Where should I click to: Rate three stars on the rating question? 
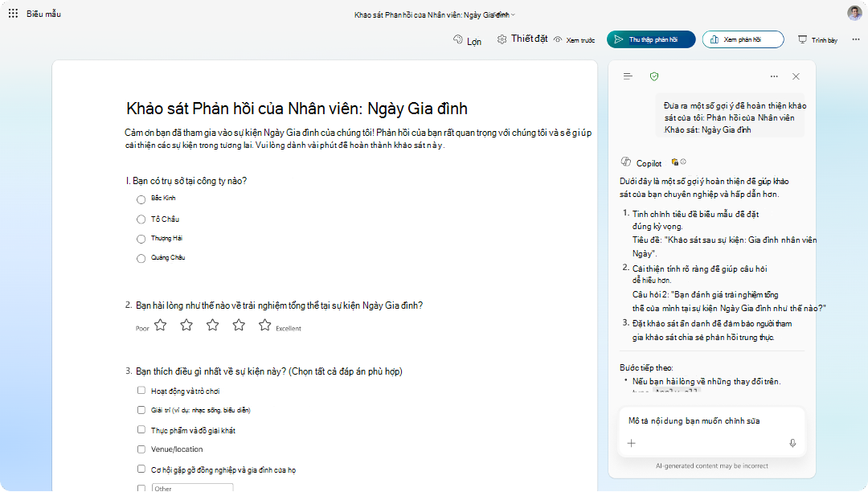[x=212, y=325]
